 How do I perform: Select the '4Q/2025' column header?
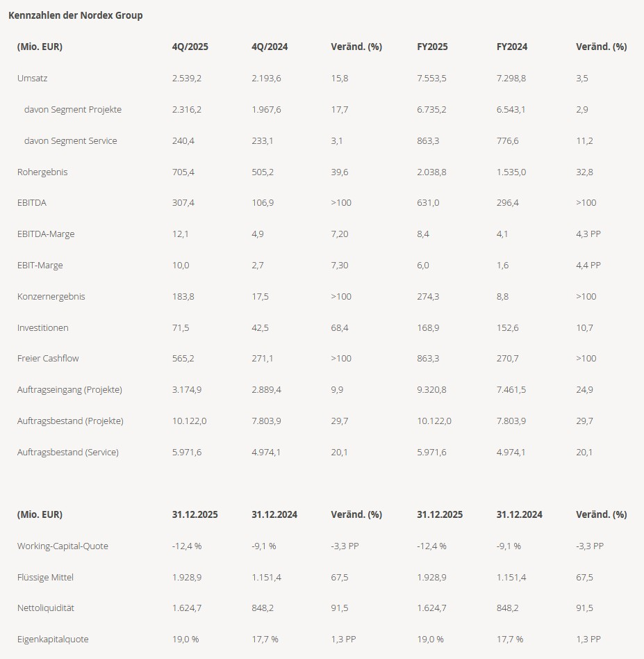(190, 47)
